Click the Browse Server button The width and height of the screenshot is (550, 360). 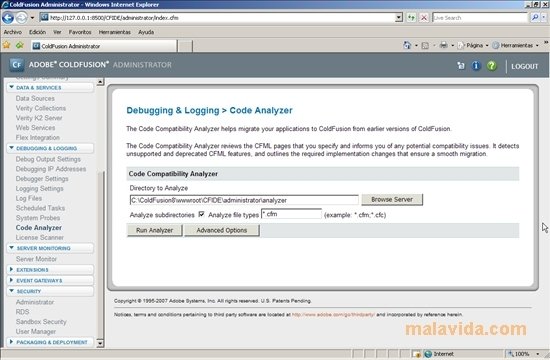pos(392,199)
